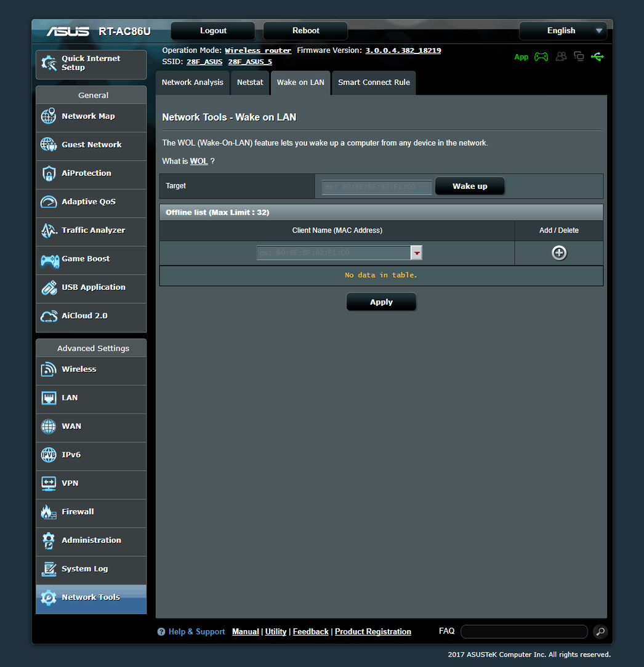
Task: Click the Logout button
Action: (x=213, y=31)
